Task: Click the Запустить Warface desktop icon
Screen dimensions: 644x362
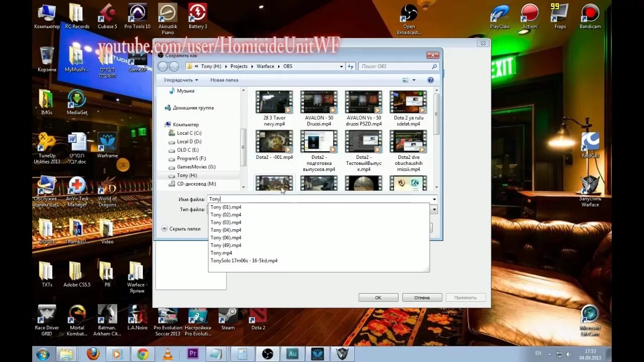Action: (x=590, y=192)
